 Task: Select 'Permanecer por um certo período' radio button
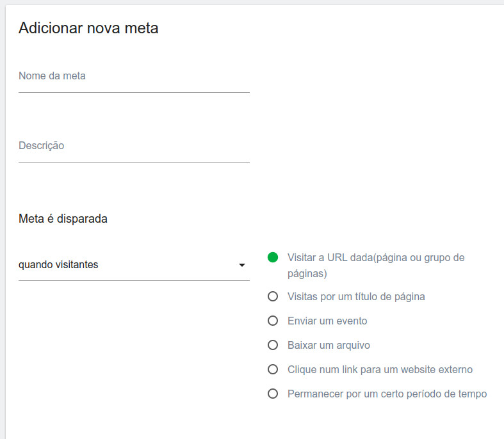(x=273, y=394)
